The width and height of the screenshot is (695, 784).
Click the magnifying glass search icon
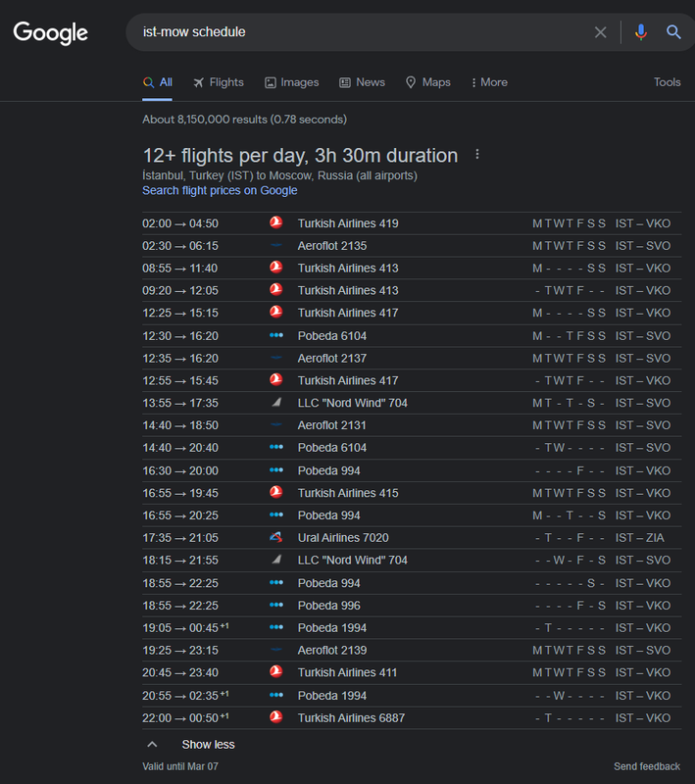point(673,32)
